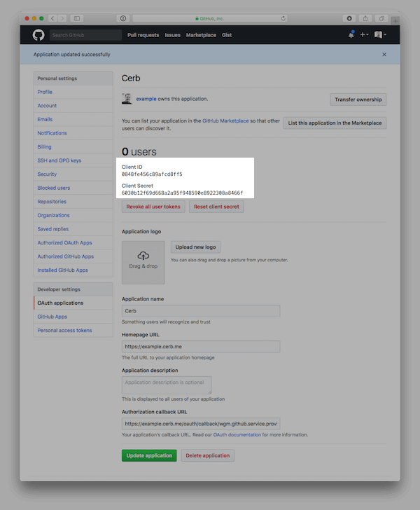Open Issues in top nav
The width and height of the screenshot is (420, 510).
click(x=172, y=35)
